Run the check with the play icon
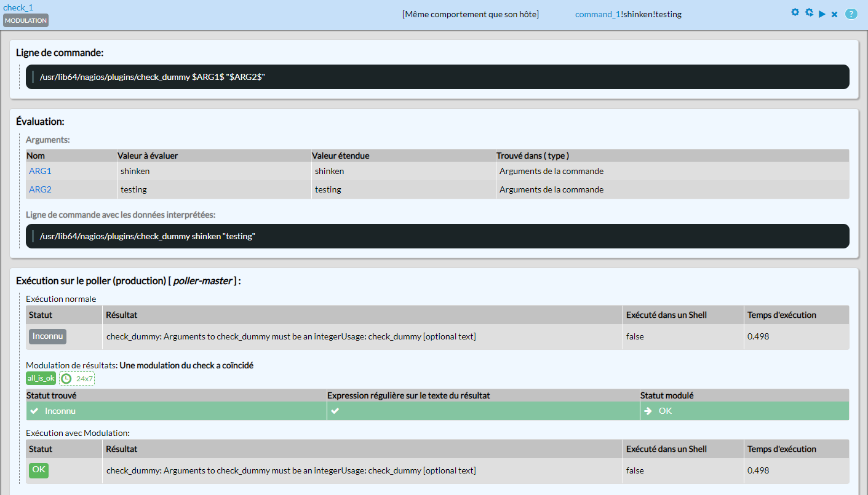Screen dimensions: 868x495 click(x=822, y=14)
